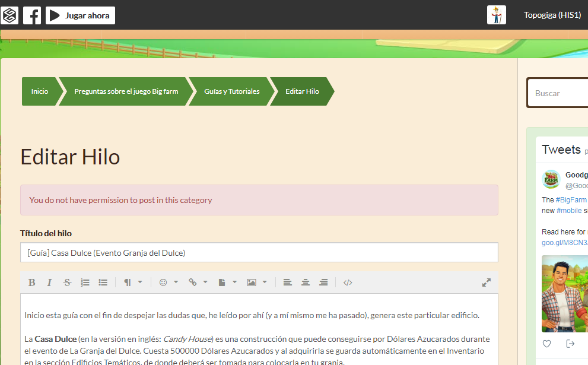
Task: Open Guías y Tutoriales breadcrumb
Action: coord(232,91)
